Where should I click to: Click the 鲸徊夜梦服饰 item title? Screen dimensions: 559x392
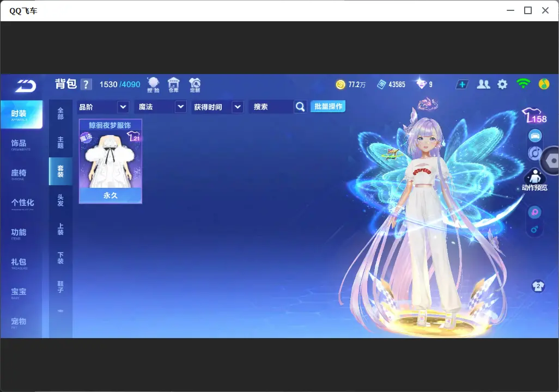point(110,125)
